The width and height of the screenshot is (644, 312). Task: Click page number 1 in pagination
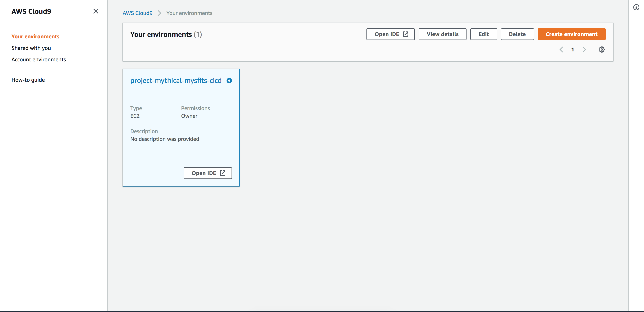pyautogui.click(x=573, y=50)
